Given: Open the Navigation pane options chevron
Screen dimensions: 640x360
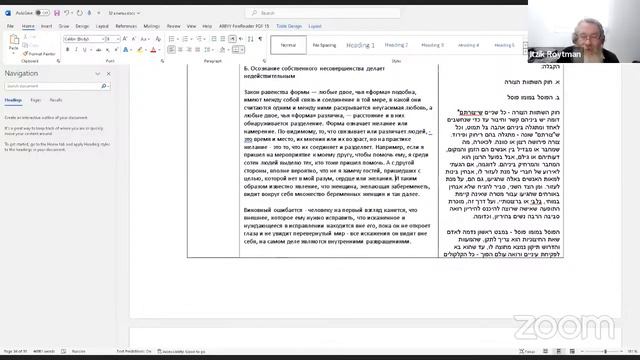Looking at the screenshot, I should click(x=98, y=74).
